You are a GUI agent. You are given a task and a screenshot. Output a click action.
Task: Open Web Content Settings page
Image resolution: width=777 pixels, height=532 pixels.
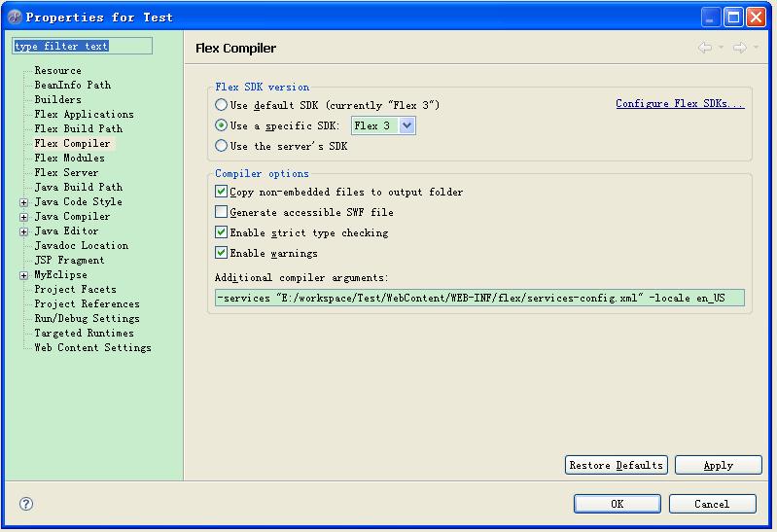[92, 347]
